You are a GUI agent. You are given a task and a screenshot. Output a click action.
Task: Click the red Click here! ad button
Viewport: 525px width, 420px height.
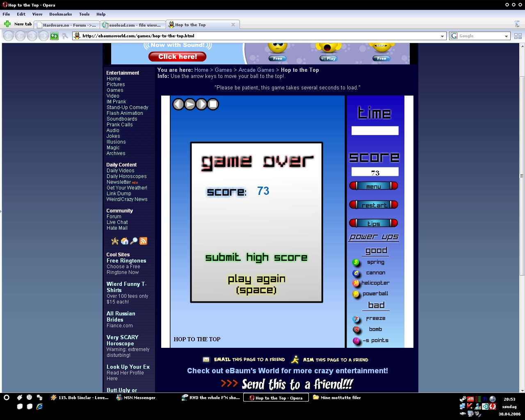coord(177,57)
